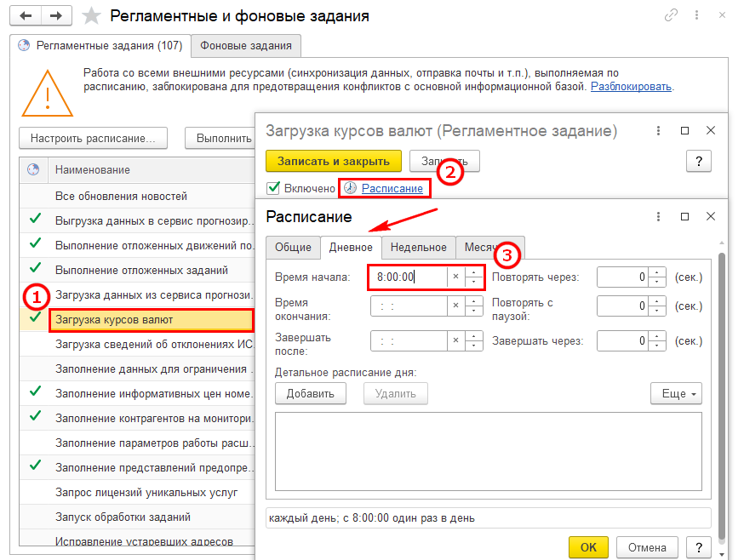Click the Записать и закрыть button
This screenshot has width=744, height=560.
[334, 162]
